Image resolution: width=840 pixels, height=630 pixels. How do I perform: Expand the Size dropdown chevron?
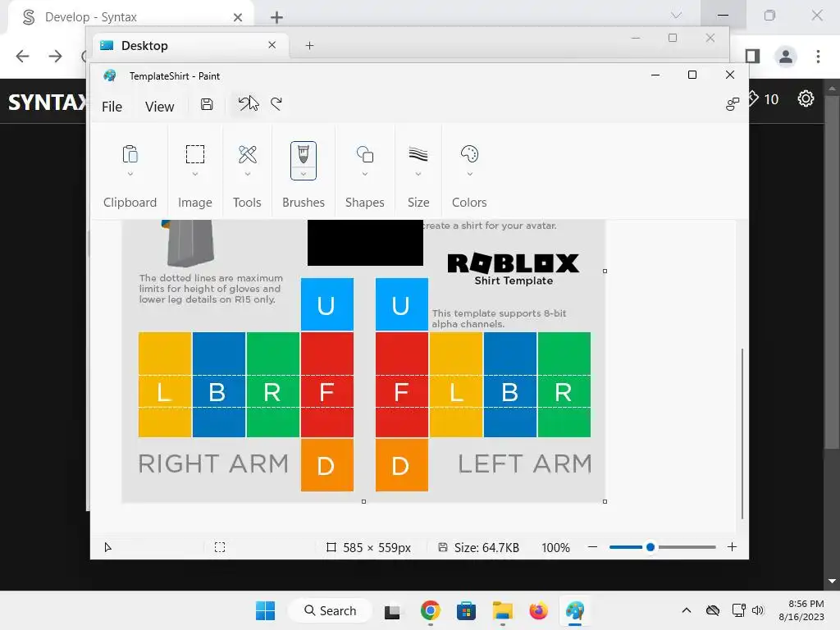pyautogui.click(x=418, y=174)
